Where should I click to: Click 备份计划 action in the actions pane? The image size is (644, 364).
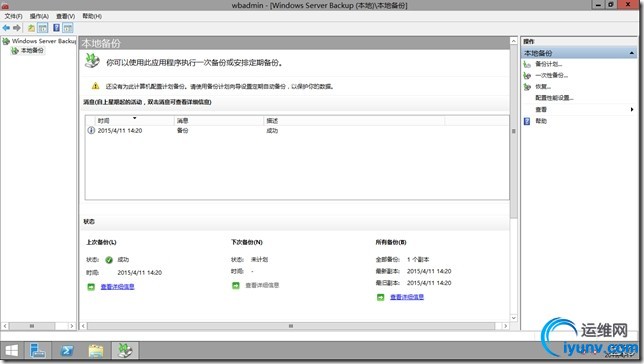pos(548,64)
